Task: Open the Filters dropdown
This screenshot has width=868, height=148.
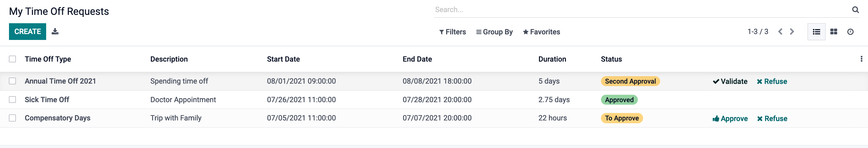Action: (453, 32)
